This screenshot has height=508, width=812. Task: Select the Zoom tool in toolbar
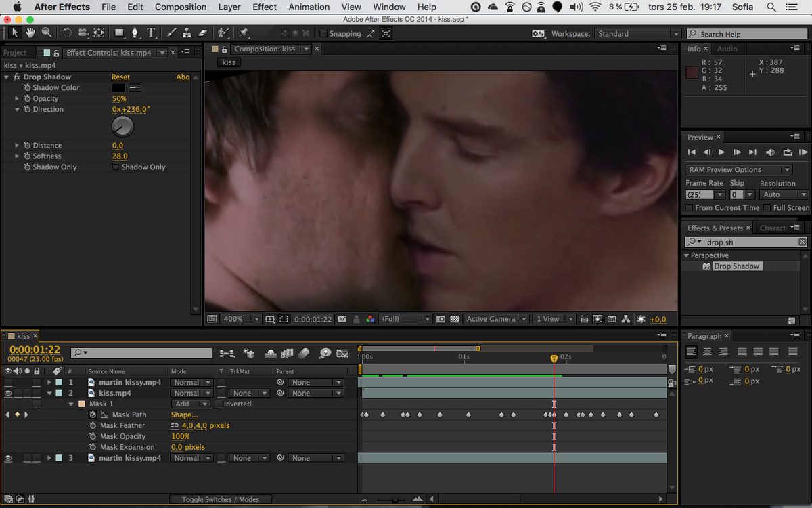46,33
